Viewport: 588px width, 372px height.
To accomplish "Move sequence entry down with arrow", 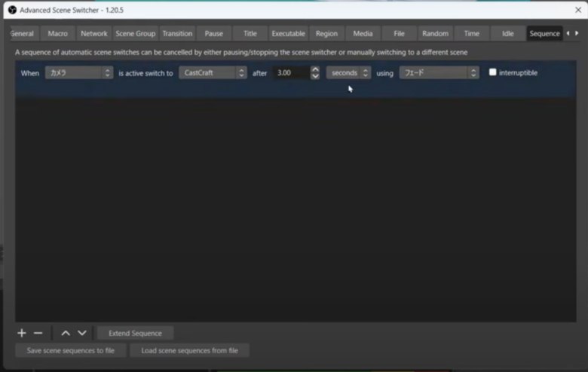I will click(x=82, y=333).
